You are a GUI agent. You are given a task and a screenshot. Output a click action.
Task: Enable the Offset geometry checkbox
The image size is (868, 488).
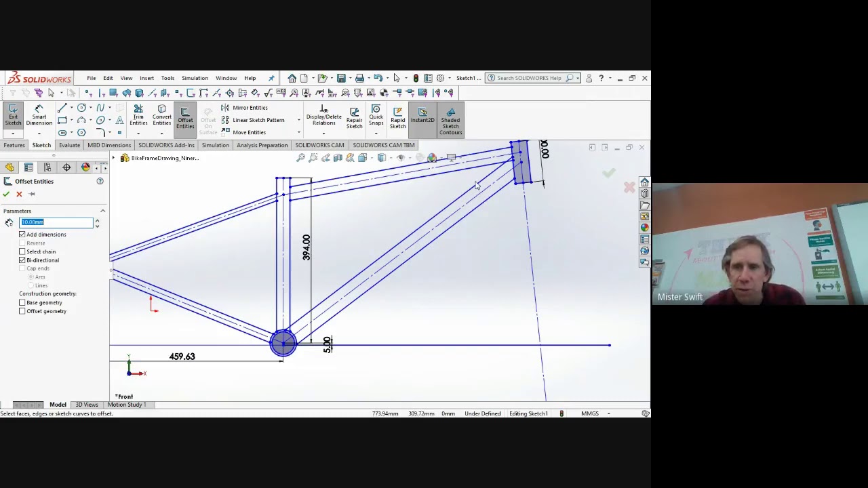click(22, 311)
